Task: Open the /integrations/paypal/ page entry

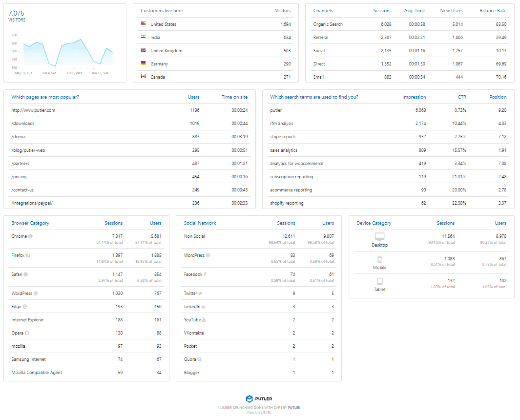Action: click(x=32, y=203)
